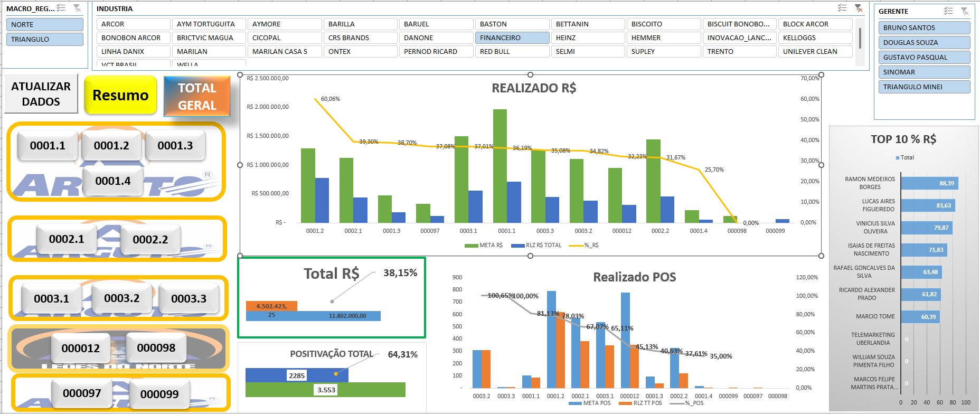Open team 000012
980x414 pixels.
(x=81, y=349)
